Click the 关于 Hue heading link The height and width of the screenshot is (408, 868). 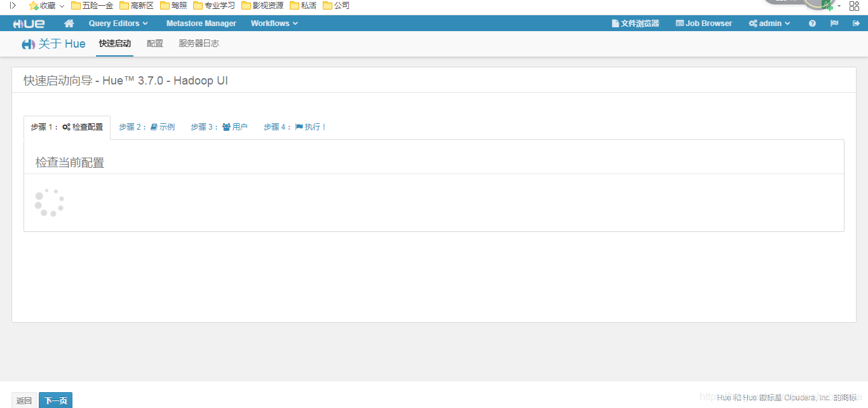pos(53,44)
